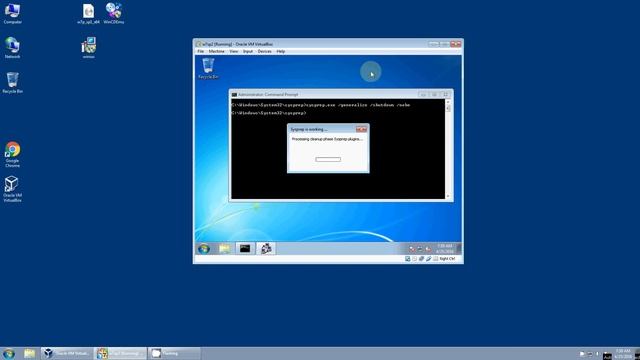Image resolution: width=640 pixels, height=360 pixels.
Task: Open the File menu in VirtualBox
Action: [x=200, y=51]
